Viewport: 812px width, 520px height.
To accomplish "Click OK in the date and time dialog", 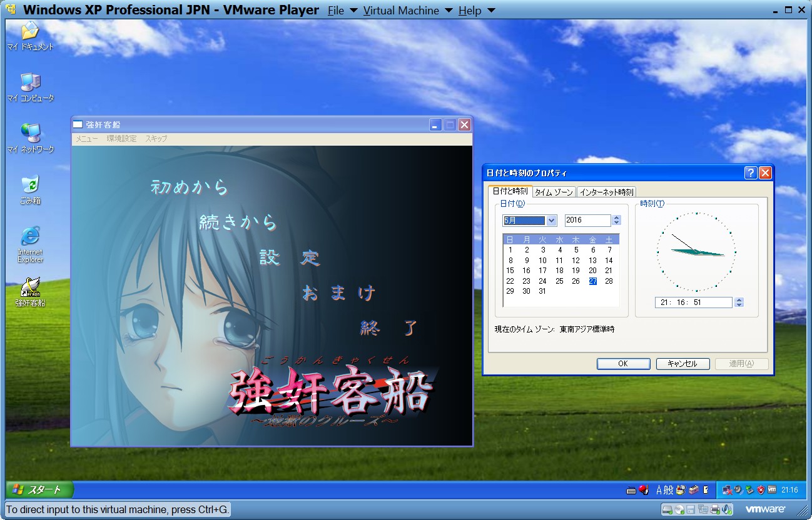I will [623, 364].
